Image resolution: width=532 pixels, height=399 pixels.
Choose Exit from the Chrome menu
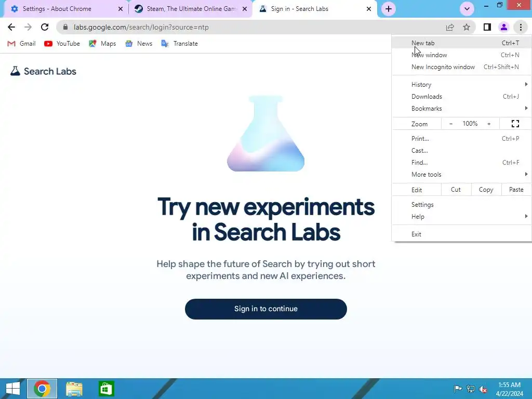click(461, 234)
